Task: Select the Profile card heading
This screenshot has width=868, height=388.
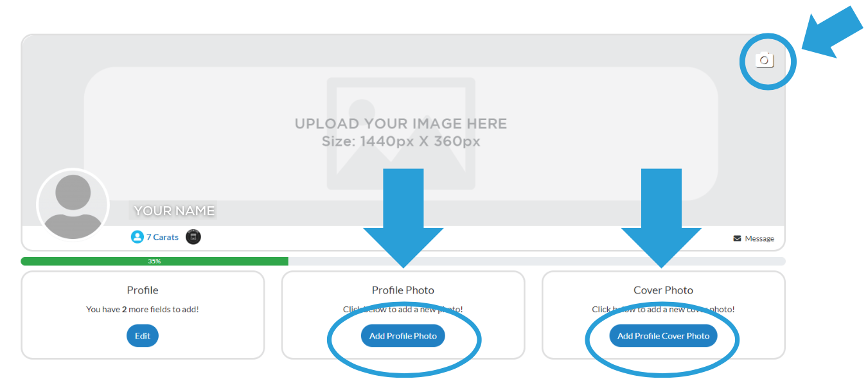Action: tap(143, 290)
